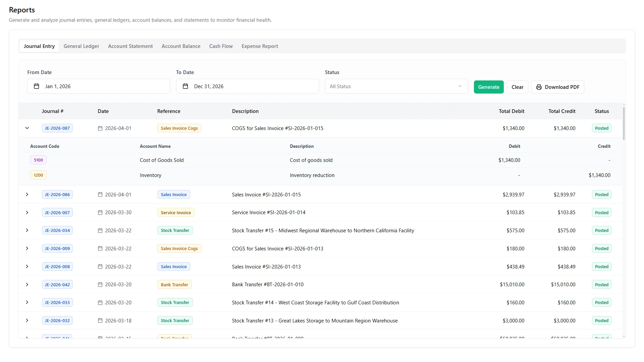Download the report as PDF
Screen dimensions: 644x362
click(x=557, y=87)
